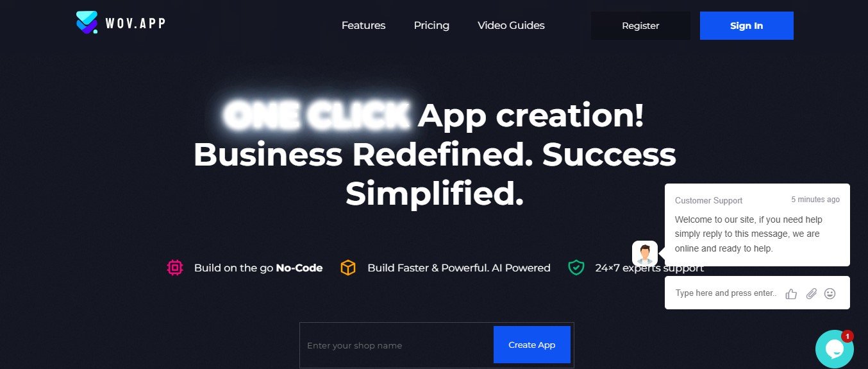Focus the Enter your shop name field
The image size is (868, 369).
click(x=397, y=345)
